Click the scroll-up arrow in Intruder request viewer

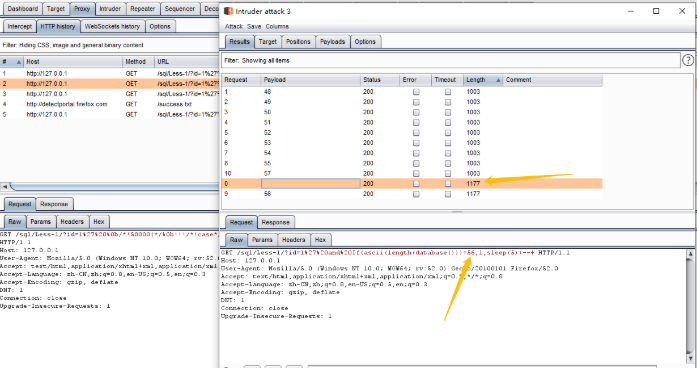[690, 254]
